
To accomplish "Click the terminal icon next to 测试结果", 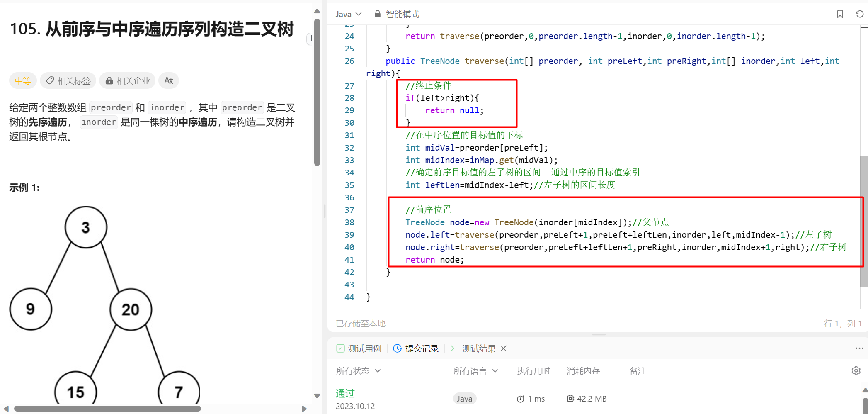I will [x=454, y=348].
